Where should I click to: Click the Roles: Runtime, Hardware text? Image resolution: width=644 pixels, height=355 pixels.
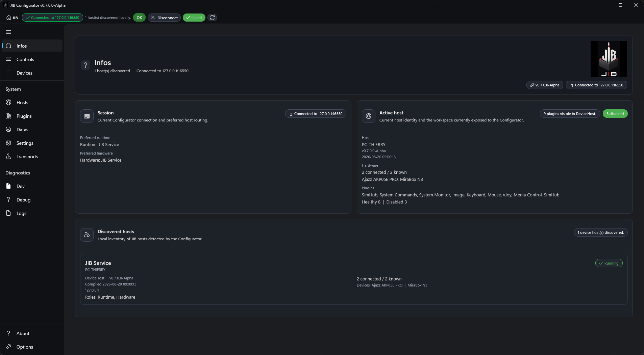110,297
